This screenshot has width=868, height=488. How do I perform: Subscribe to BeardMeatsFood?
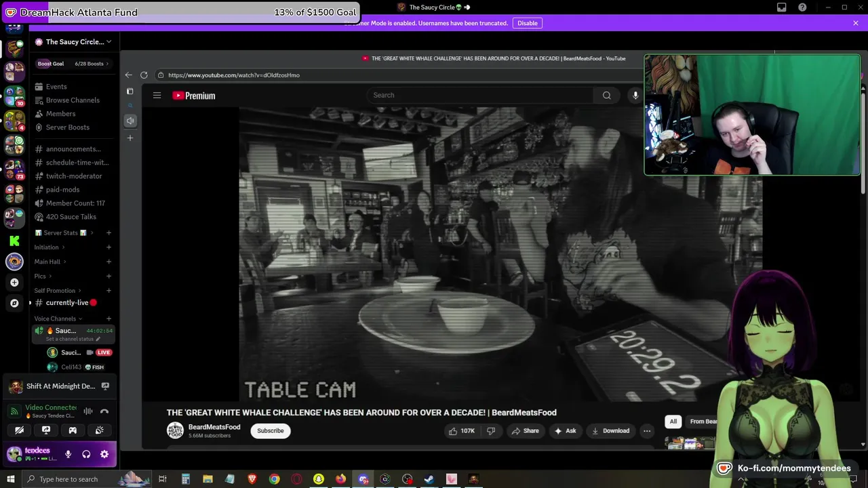[x=270, y=430]
